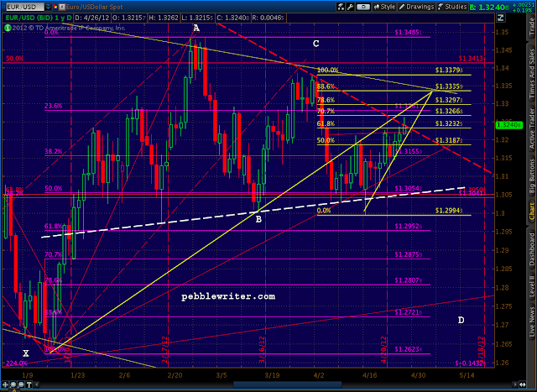Screen dimensions: 537x392
Task: Click the $1.3335 yellow Fibonacci label
Action: (449, 86)
